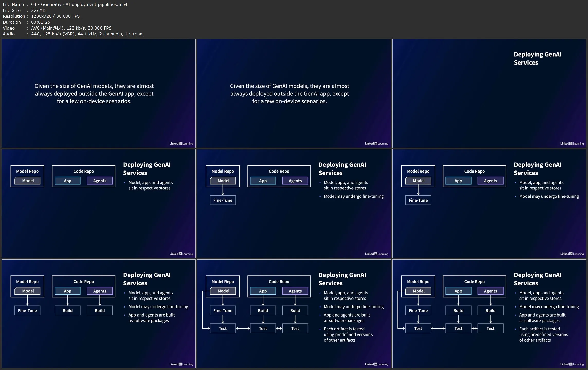Click the 'File Size' label in header

[x=12, y=10]
